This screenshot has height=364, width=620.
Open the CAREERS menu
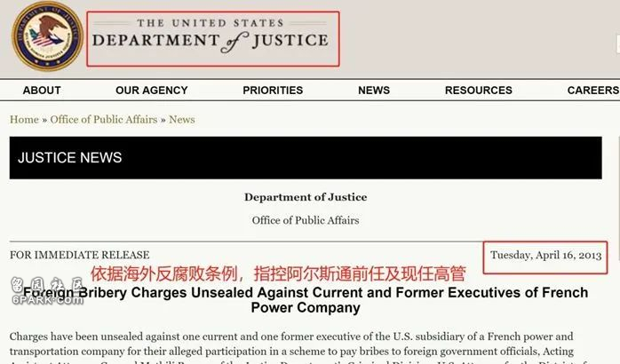[x=593, y=90]
